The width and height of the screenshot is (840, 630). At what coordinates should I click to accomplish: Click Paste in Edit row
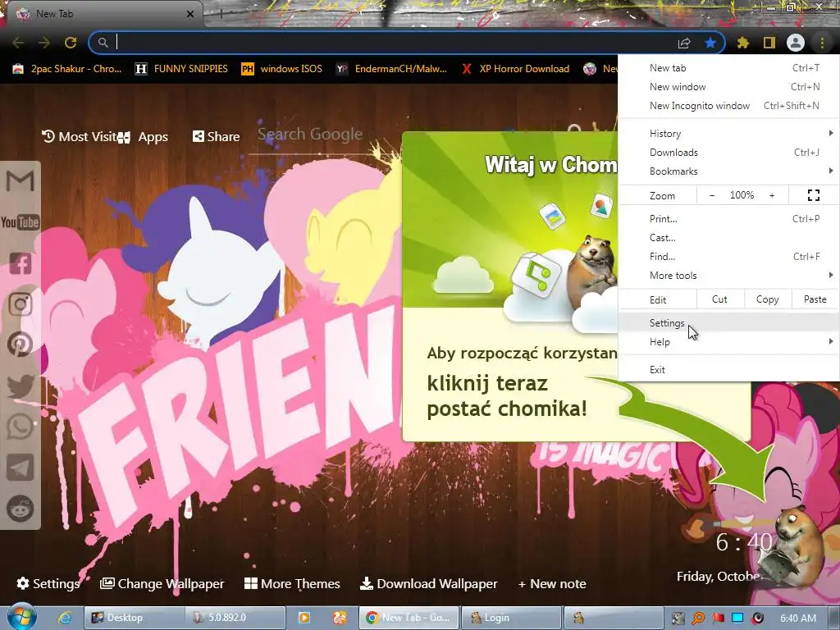[x=815, y=299]
